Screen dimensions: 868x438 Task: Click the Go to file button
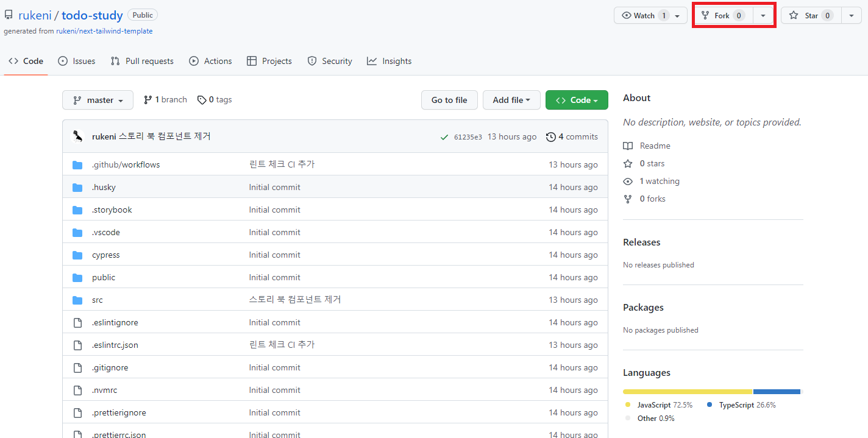(449, 100)
